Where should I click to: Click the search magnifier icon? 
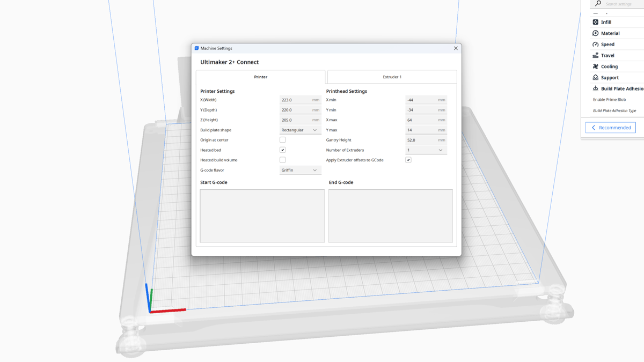[x=598, y=4]
